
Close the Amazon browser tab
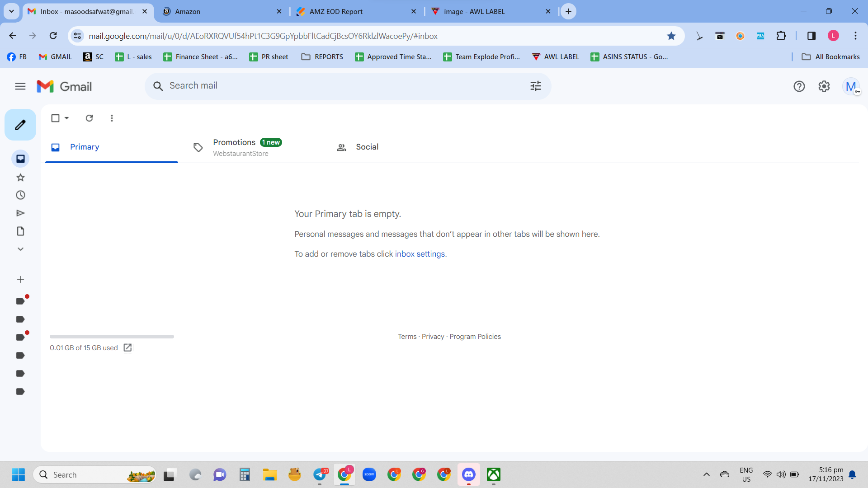(279, 11)
